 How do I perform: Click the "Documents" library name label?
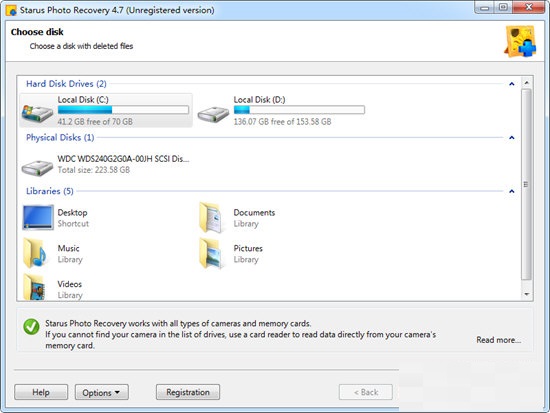(254, 213)
